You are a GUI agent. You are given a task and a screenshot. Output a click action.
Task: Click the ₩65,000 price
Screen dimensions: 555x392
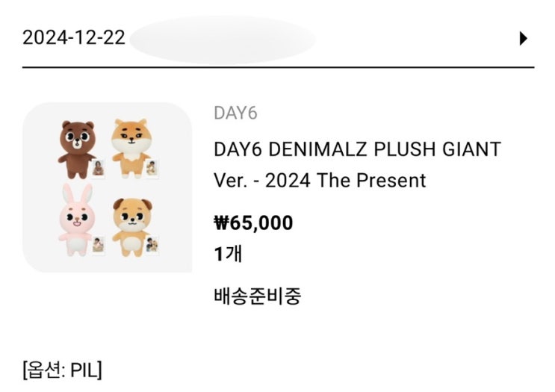click(x=253, y=223)
